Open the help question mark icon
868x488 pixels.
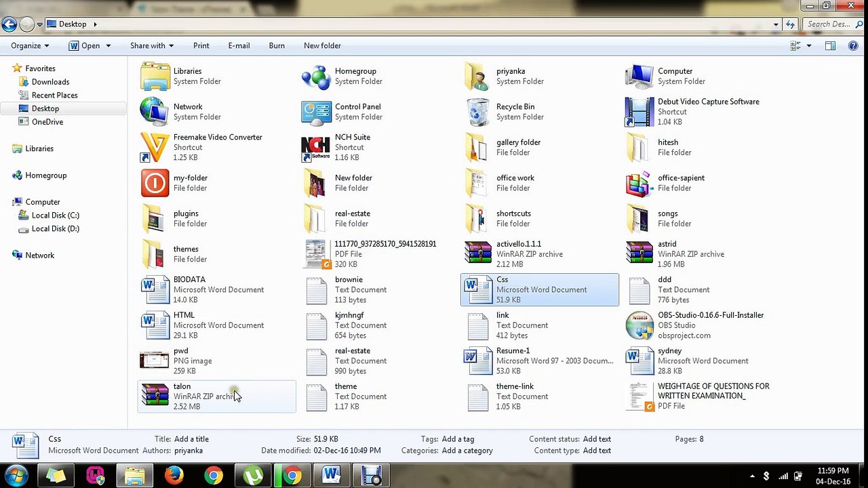[x=853, y=45]
